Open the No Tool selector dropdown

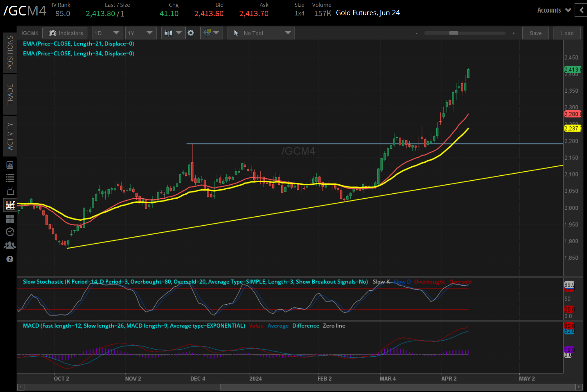coord(261,33)
